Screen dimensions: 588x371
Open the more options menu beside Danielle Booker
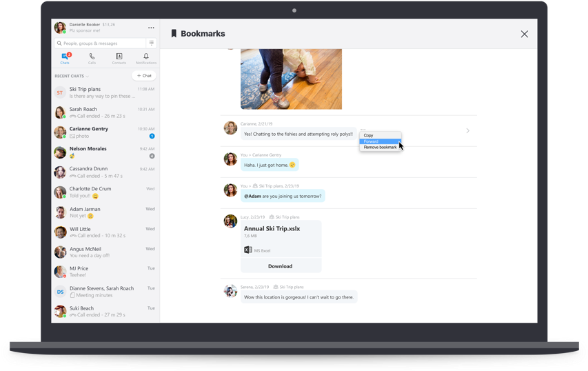click(151, 28)
